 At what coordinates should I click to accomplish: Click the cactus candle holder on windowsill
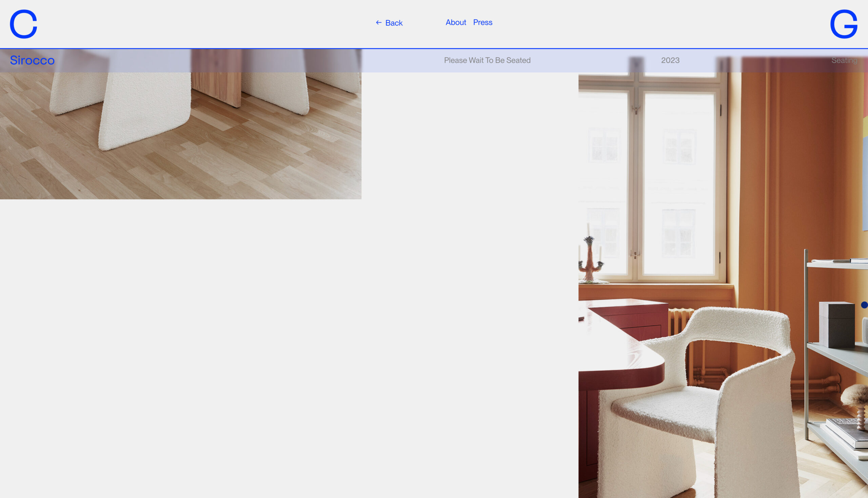tap(590, 261)
